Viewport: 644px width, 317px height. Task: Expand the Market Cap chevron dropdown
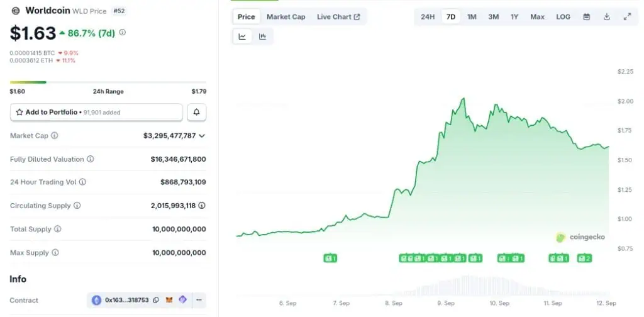202,136
